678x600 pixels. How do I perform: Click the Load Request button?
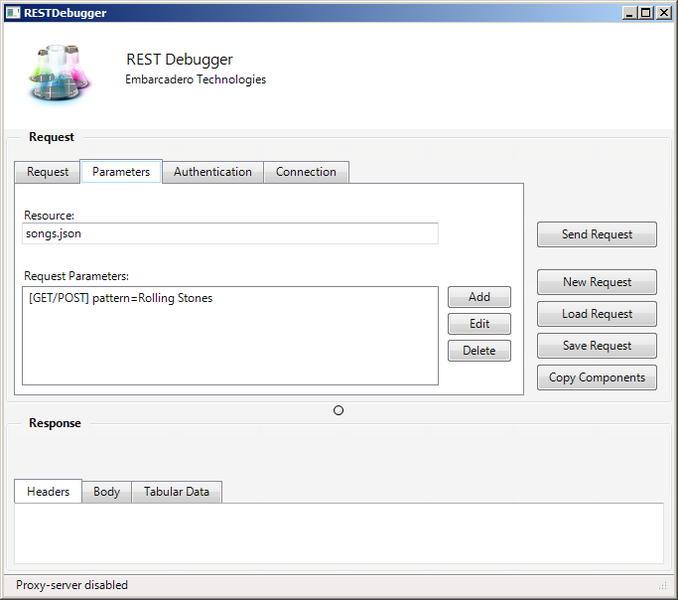[597, 314]
